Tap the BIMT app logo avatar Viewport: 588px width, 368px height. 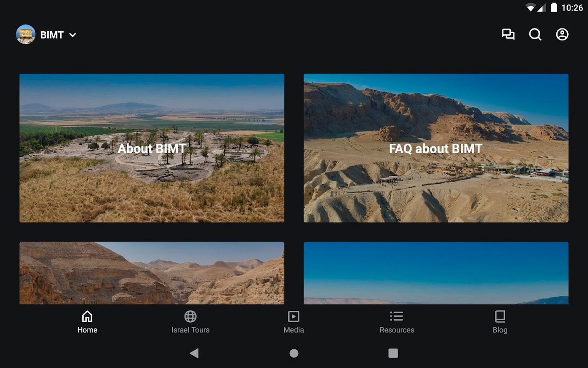coord(26,34)
